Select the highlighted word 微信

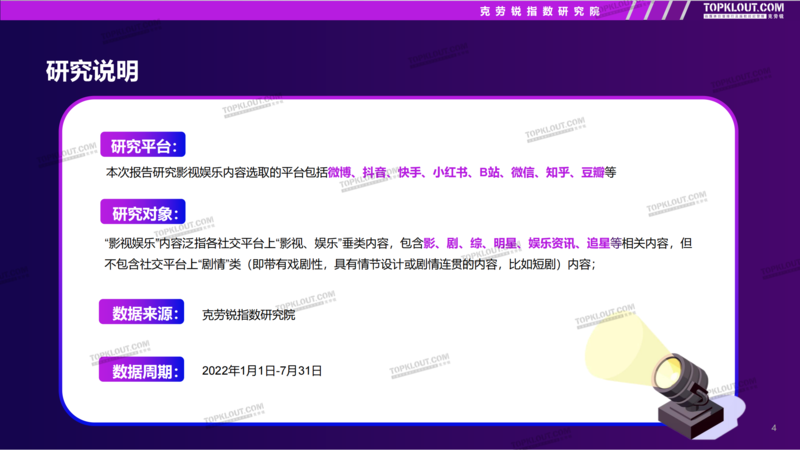tap(522, 172)
